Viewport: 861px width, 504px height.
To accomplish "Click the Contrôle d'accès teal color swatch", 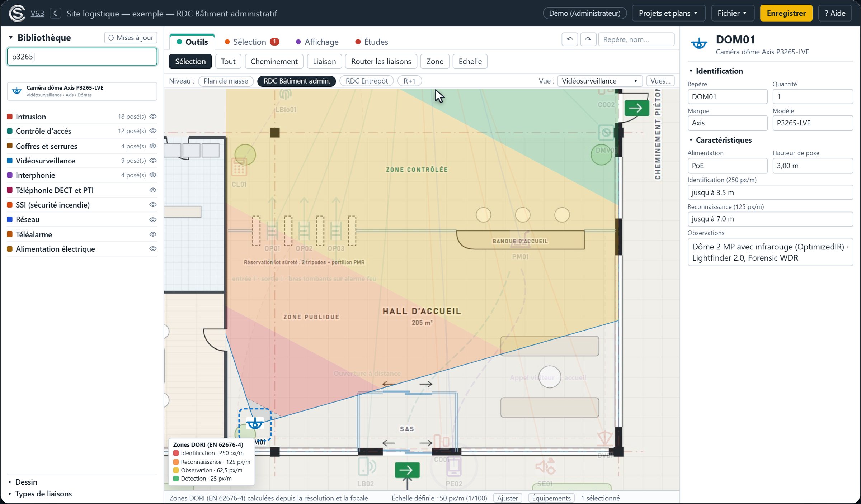I will (10, 131).
